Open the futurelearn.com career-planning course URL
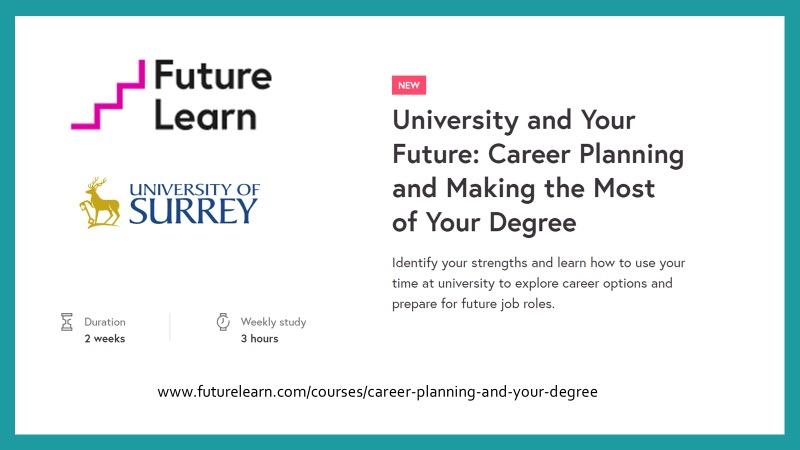This screenshot has width=800, height=450. (x=378, y=392)
